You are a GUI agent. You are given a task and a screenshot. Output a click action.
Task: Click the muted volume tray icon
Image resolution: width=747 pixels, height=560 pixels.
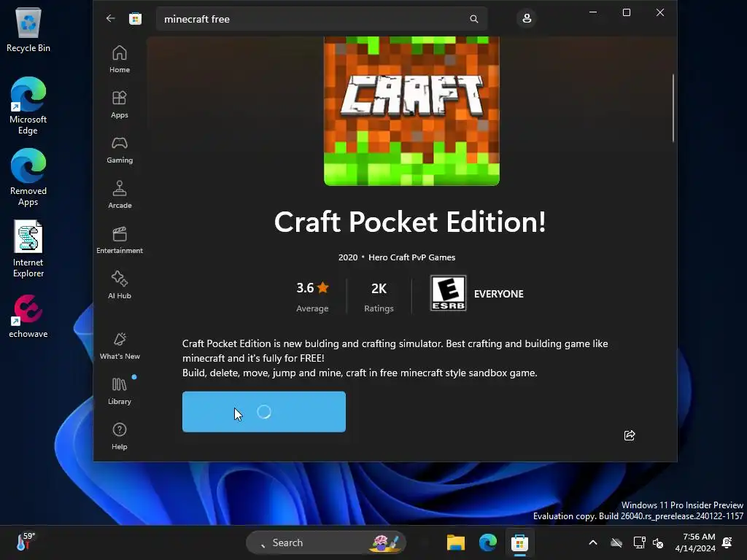tap(658, 542)
